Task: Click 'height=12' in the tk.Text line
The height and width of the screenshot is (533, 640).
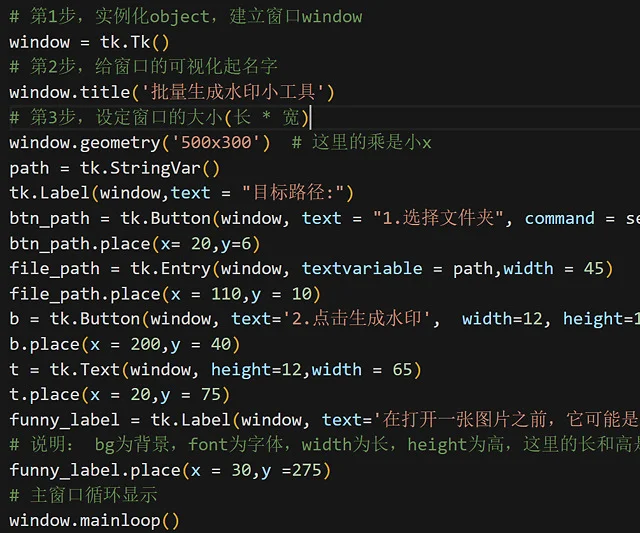Action: 256,370
